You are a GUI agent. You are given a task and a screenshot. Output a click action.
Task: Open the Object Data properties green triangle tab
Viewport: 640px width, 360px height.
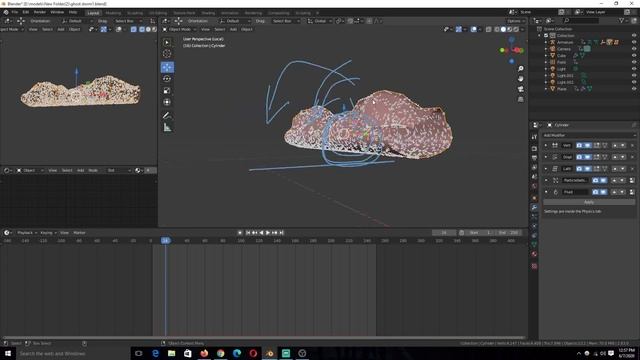(534, 244)
